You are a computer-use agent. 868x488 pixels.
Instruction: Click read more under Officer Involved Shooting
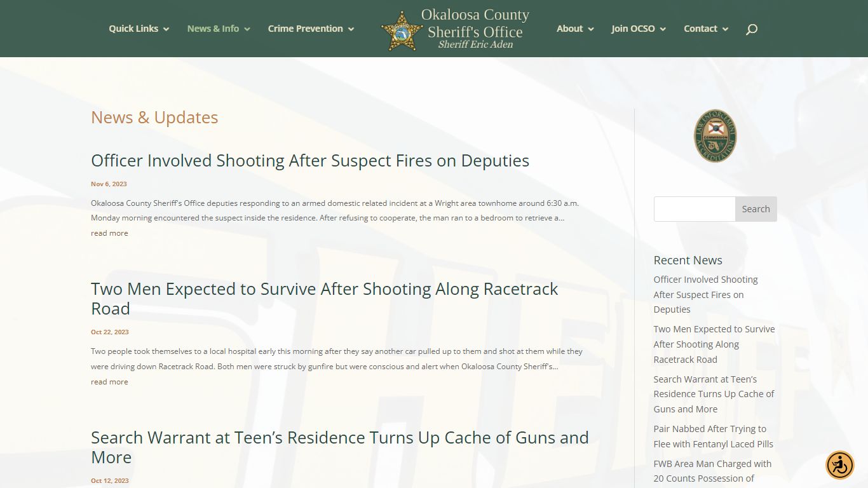click(x=109, y=233)
